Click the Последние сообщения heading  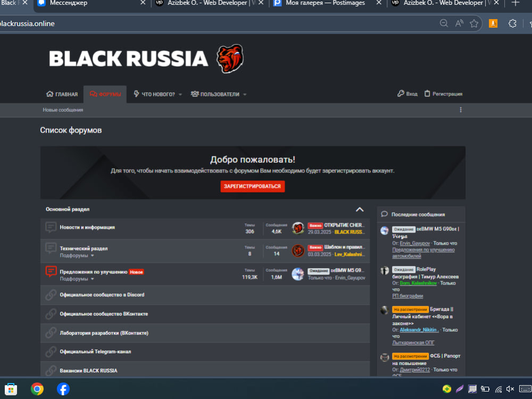click(418, 214)
